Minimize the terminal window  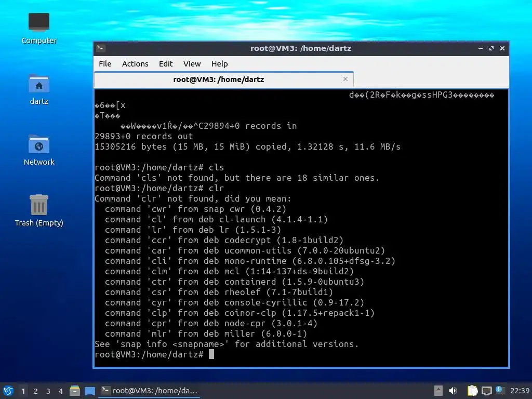click(481, 48)
